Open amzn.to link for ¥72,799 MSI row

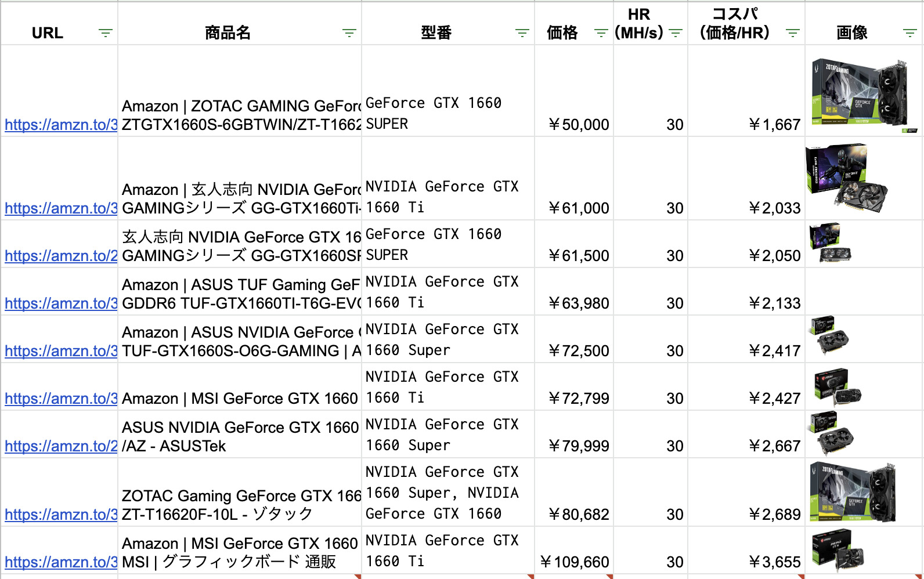pos(61,399)
